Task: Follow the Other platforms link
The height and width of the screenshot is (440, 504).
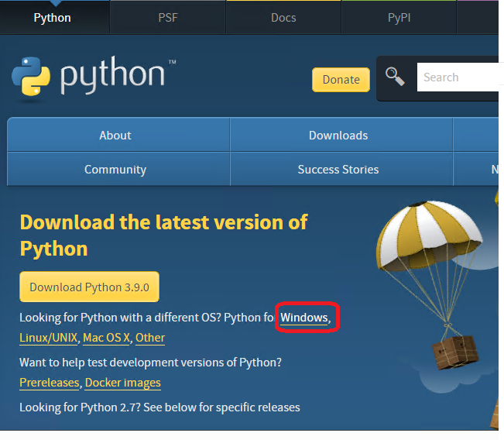Action: pos(150,338)
